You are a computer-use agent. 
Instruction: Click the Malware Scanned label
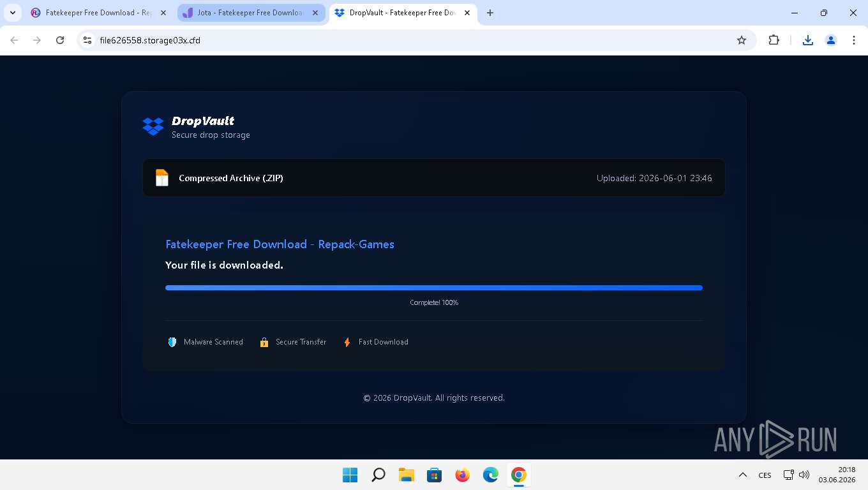(213, 342)
